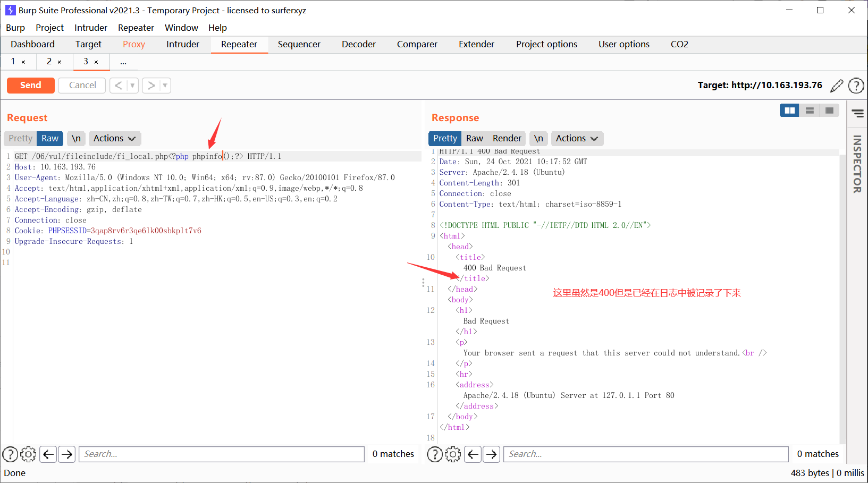Open the Inspector panel menu icon
The image size is (868, 483).
click(x=857, y=113)
